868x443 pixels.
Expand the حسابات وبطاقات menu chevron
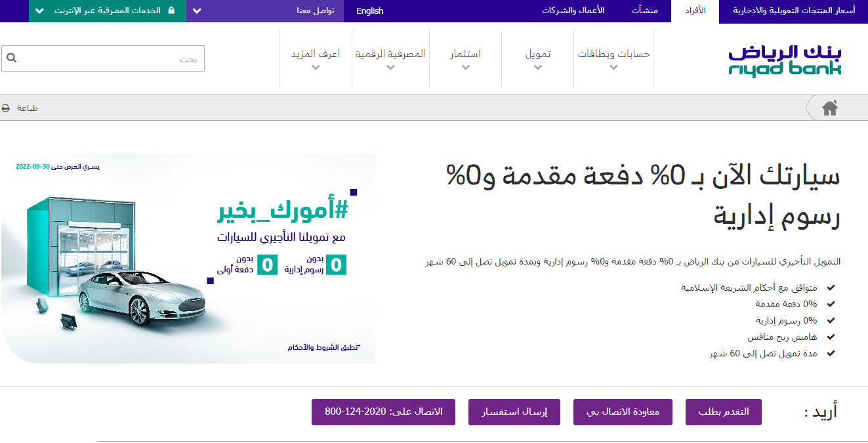613,67
